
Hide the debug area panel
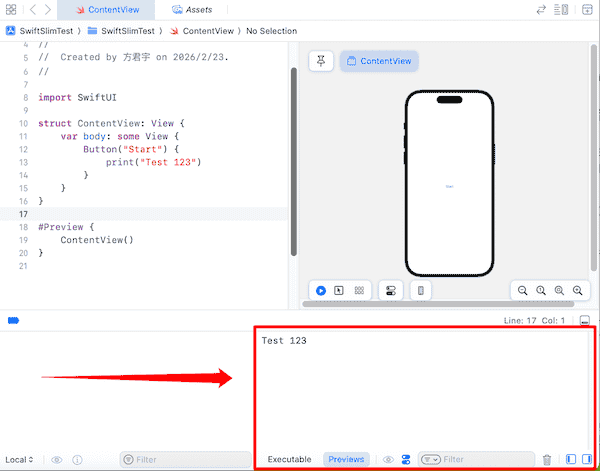pyautogui.click(x=586, y=320)
